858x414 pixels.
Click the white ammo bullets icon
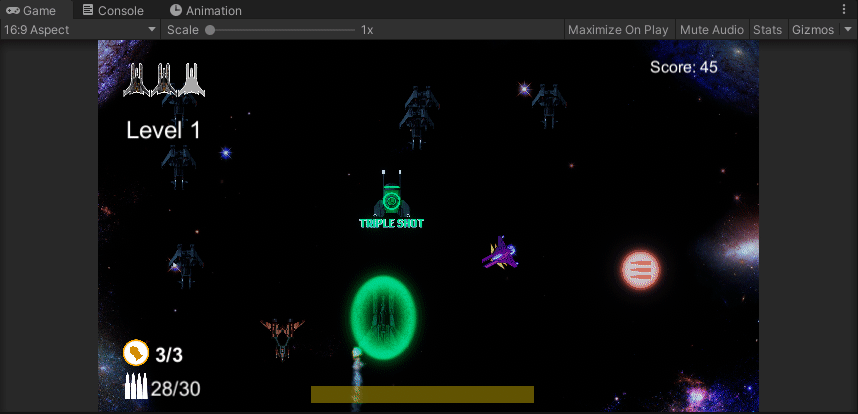pyautogui.click(x=136, y=386)
